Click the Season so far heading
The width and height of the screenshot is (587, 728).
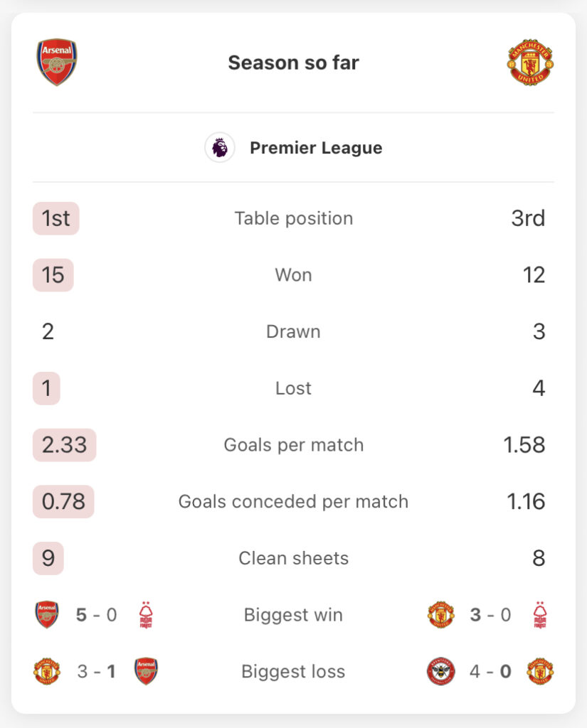tap(293, 63)
